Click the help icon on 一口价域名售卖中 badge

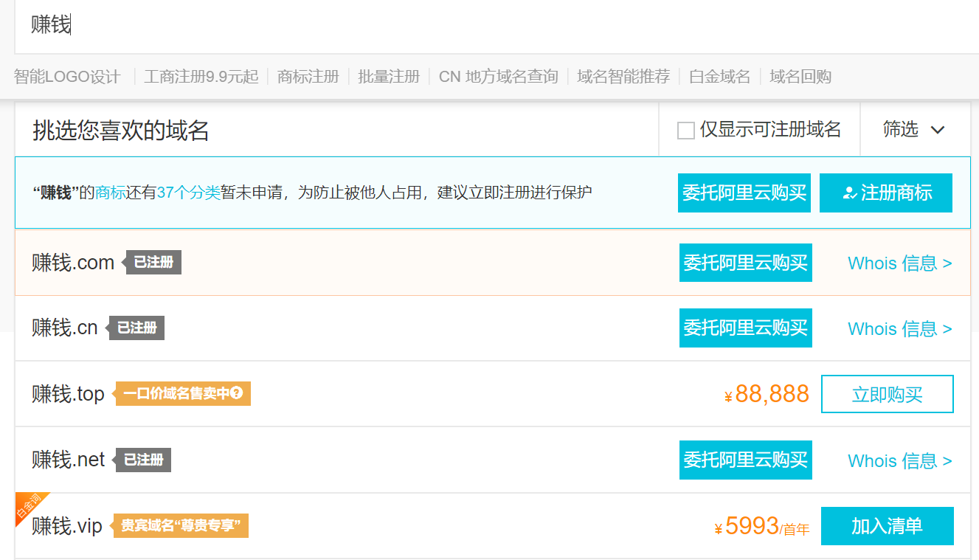(236, 393)
